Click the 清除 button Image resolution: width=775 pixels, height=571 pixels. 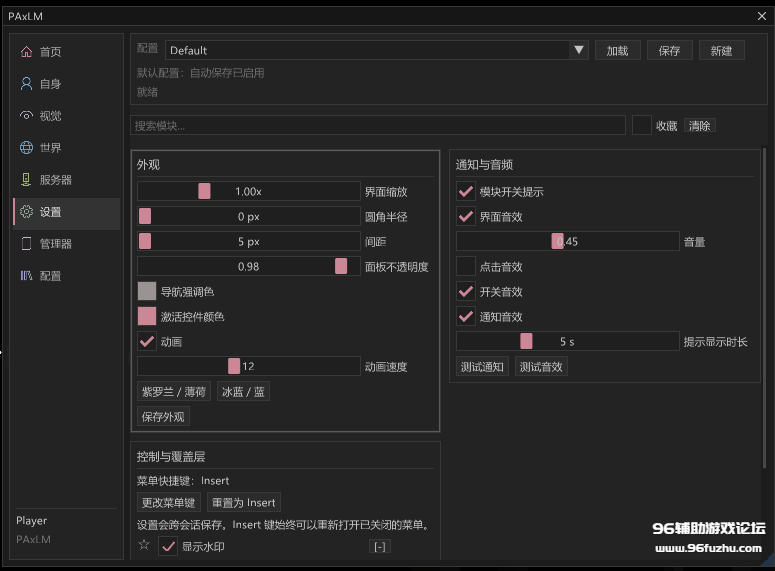[x=699, y=126]
